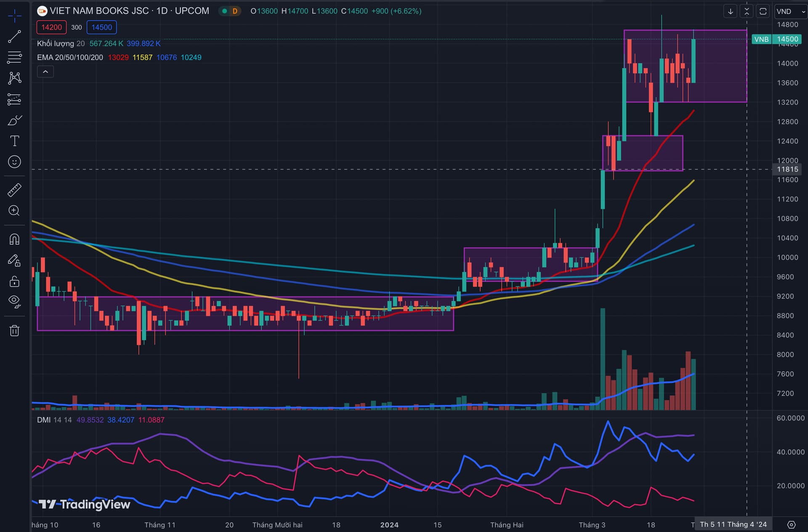Viewport: 808px width, 532px height.
Task: Toggle magnet mode snapping
Action: [x=14, y=239]
